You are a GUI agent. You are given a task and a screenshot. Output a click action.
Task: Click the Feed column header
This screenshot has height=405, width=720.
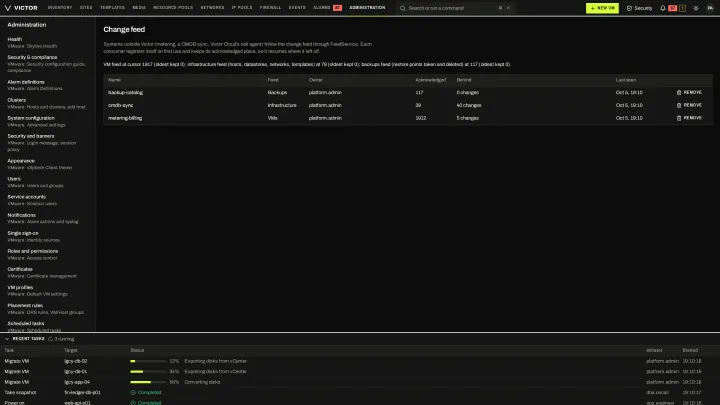tap(273, 80)
